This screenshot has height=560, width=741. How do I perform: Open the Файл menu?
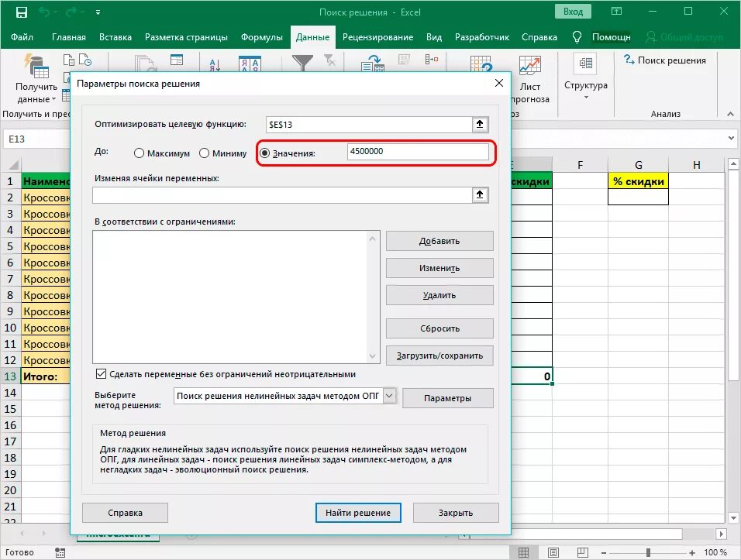tap(22, 37)
